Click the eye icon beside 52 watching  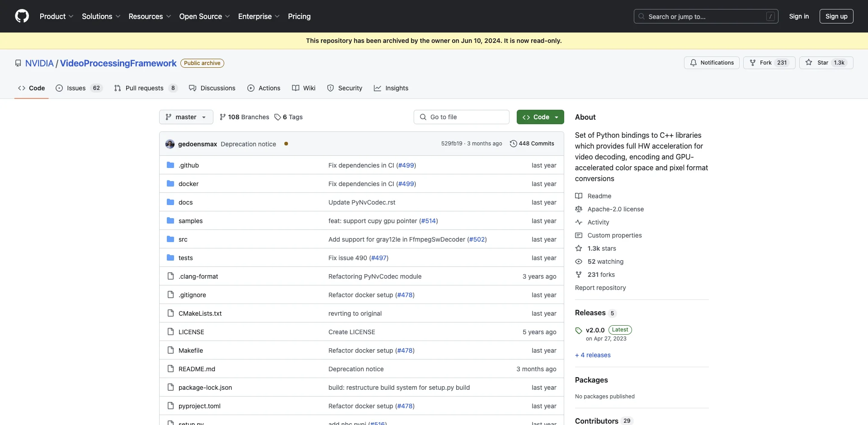coord(579,262)
